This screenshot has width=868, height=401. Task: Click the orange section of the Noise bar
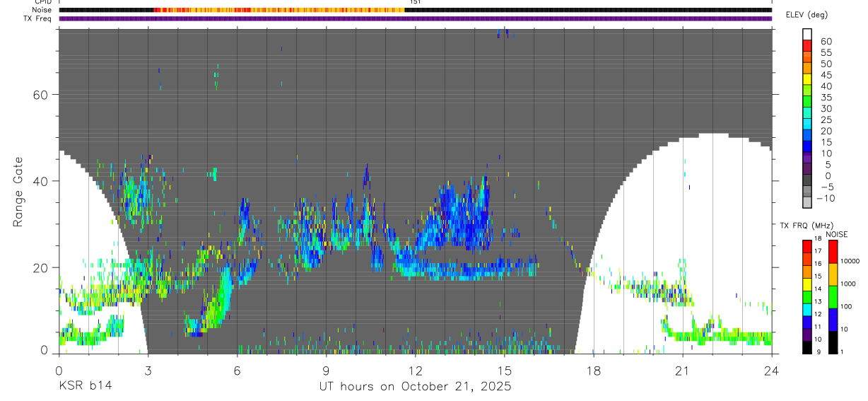[x=279, y=10]
